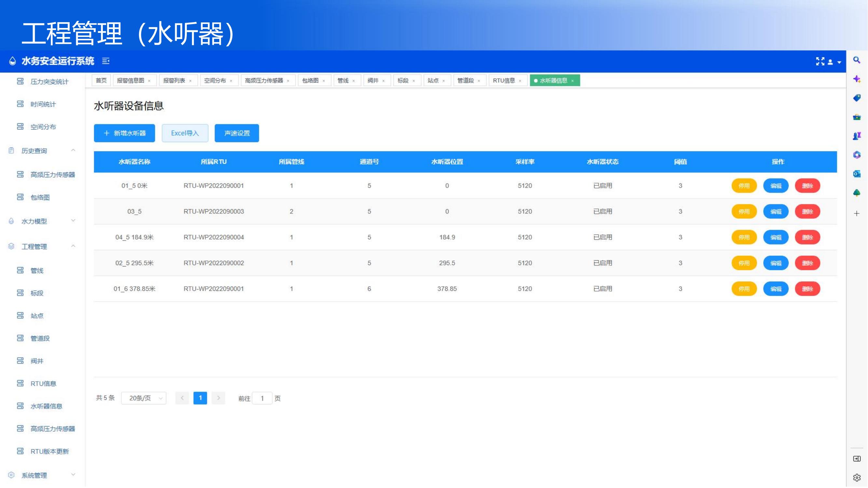
Task: Click the 声速设置 button
Action: coord(237,133)
